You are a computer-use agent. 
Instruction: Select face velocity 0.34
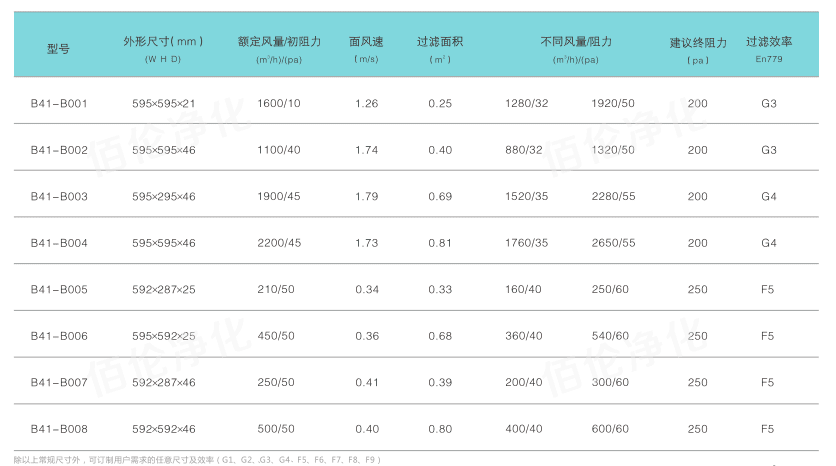[x=367, y=289]
